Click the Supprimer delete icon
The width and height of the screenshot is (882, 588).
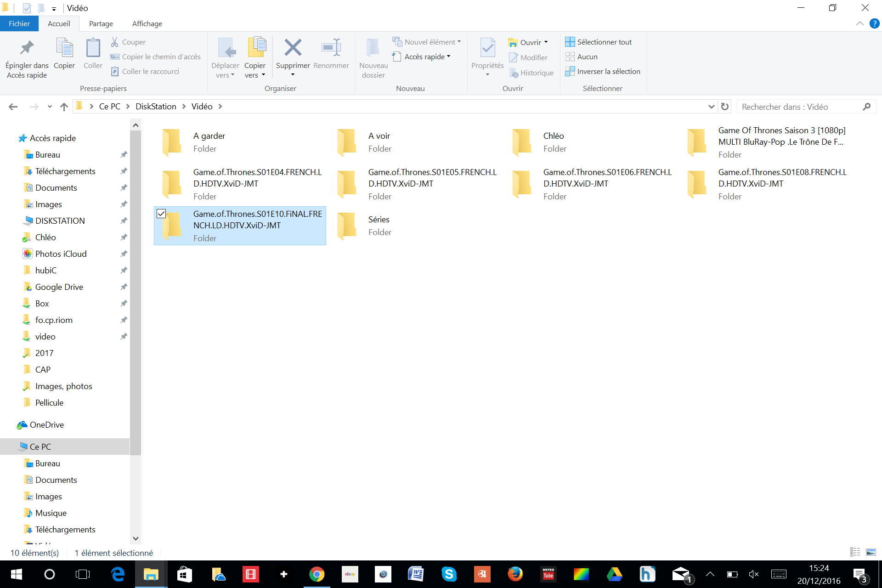point(293,48)
